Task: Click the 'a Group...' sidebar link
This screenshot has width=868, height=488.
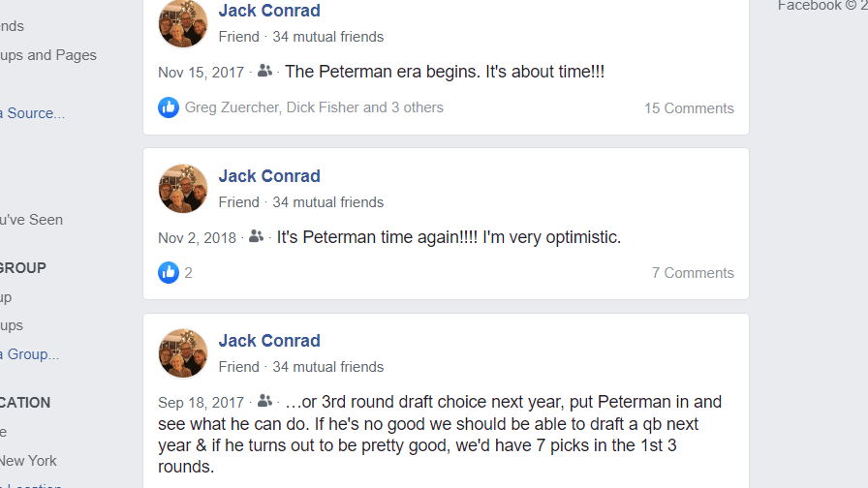Action: pyautogui.click(x=29, y=354)
